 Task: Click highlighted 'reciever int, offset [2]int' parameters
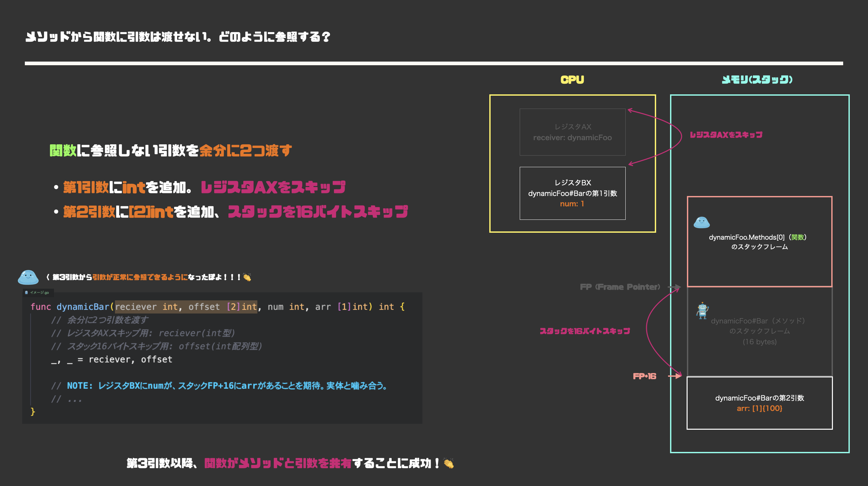coord(186,307)
